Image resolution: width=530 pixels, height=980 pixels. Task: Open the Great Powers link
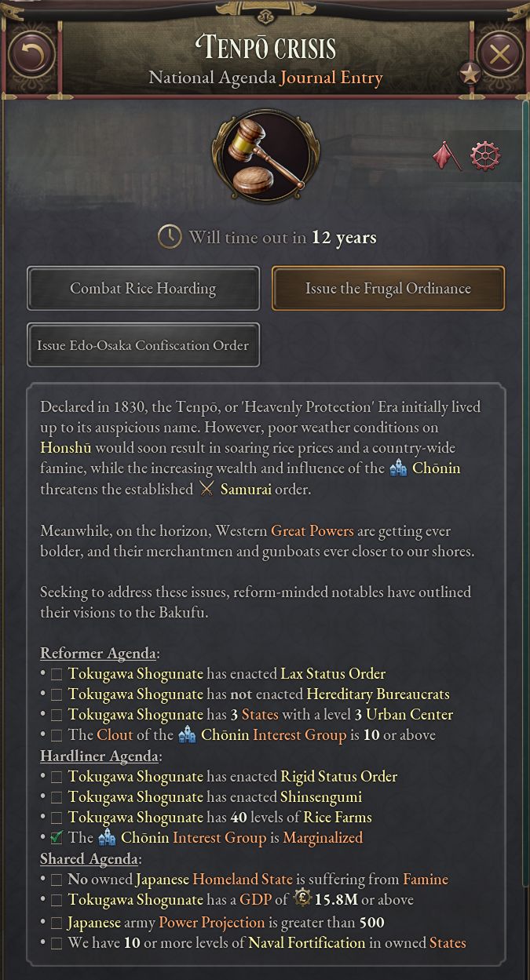312,530
